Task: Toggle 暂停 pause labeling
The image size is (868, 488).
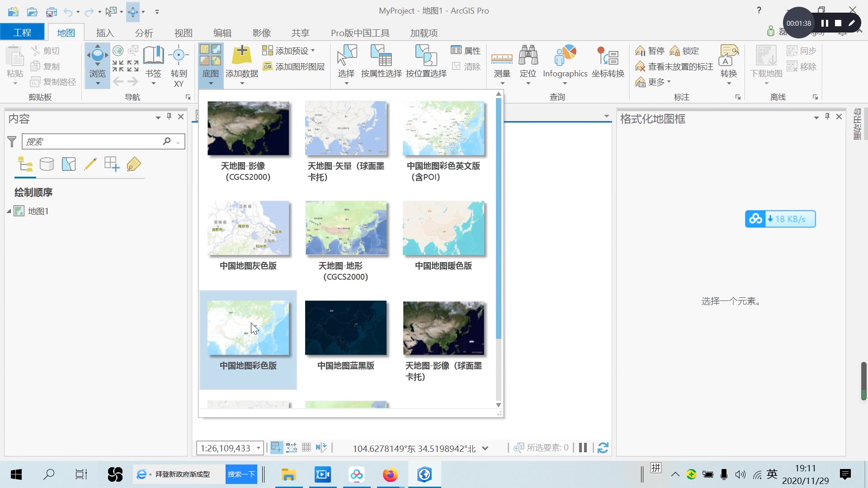Action: (650, 51)
